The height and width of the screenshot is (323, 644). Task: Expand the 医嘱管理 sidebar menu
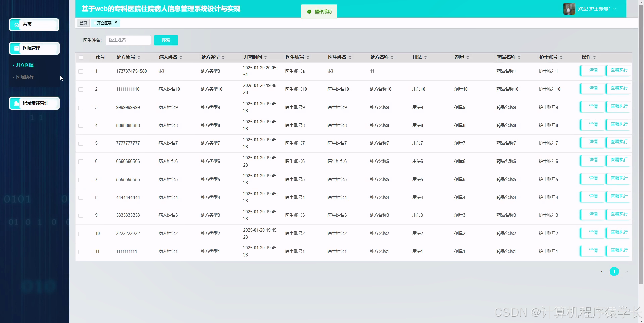pyautogui.click(x=34, y=48)
